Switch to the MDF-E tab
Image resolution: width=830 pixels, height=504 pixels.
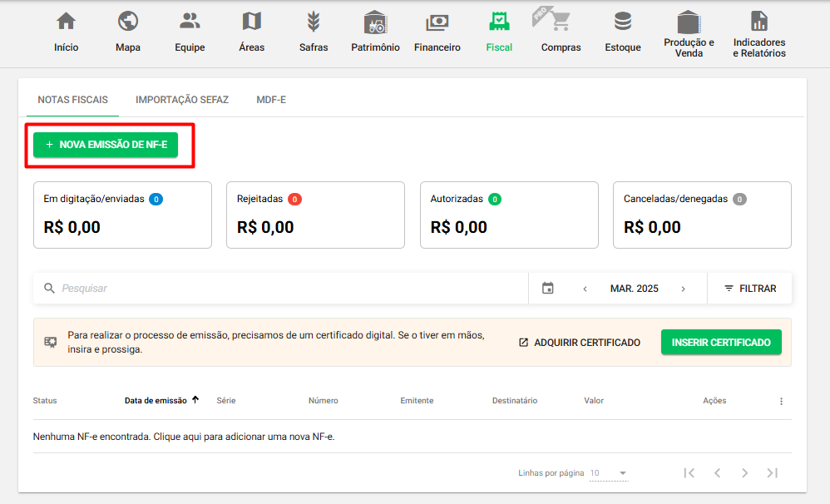271,100
